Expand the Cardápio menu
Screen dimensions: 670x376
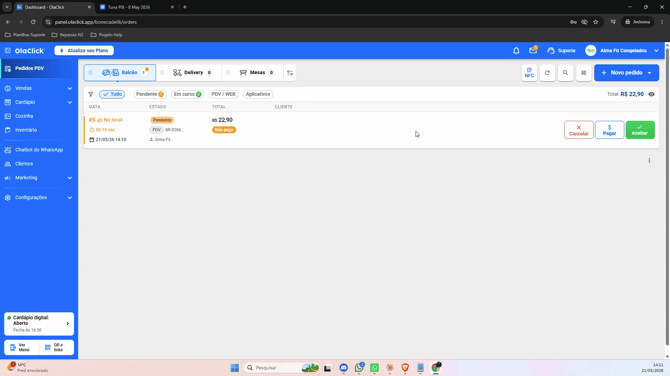coord(39,102)
